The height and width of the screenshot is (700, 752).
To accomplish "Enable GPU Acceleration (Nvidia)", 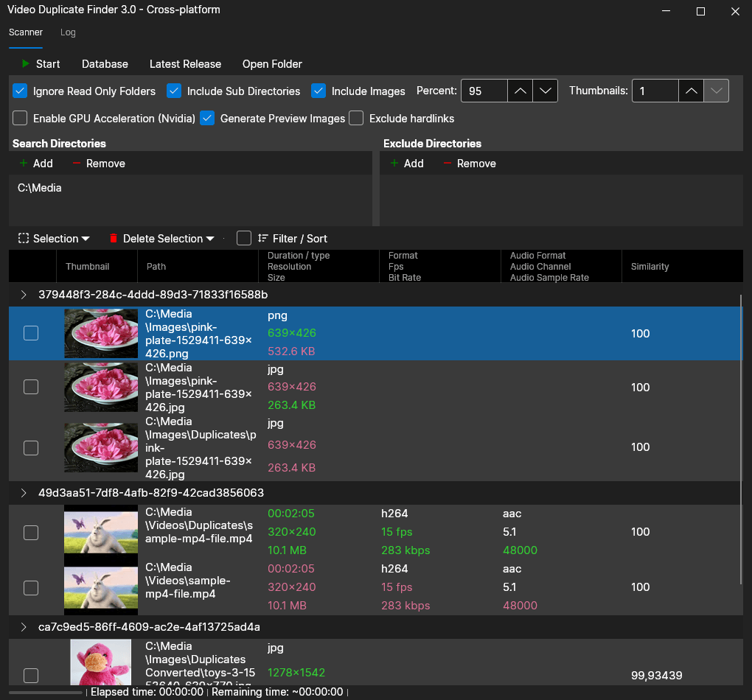I will point(19,118).
